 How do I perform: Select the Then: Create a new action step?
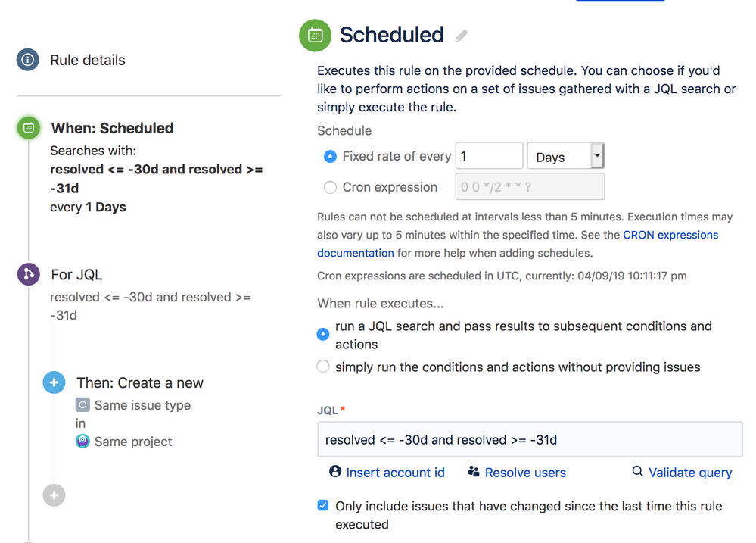(140, 382)
